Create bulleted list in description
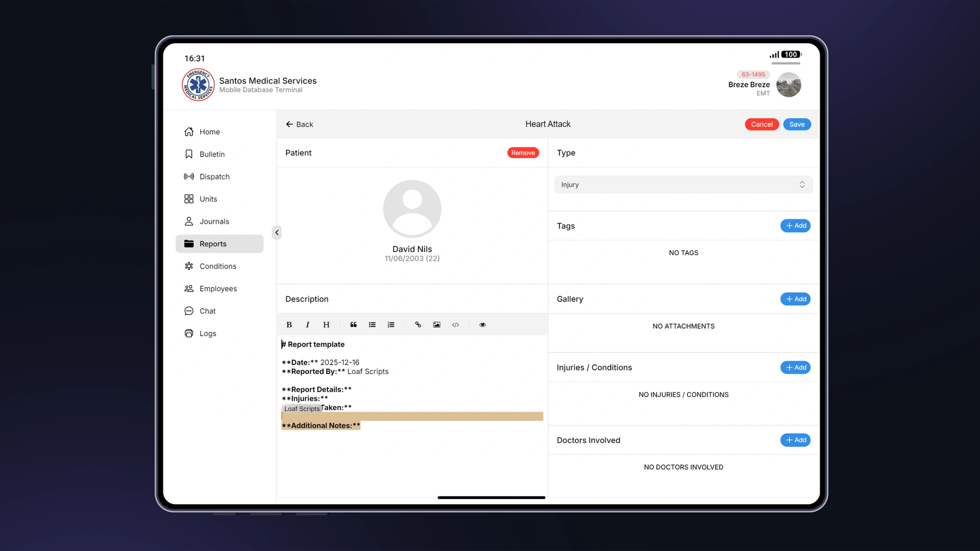This screenshot has width=980, height=551. point(372,324)
